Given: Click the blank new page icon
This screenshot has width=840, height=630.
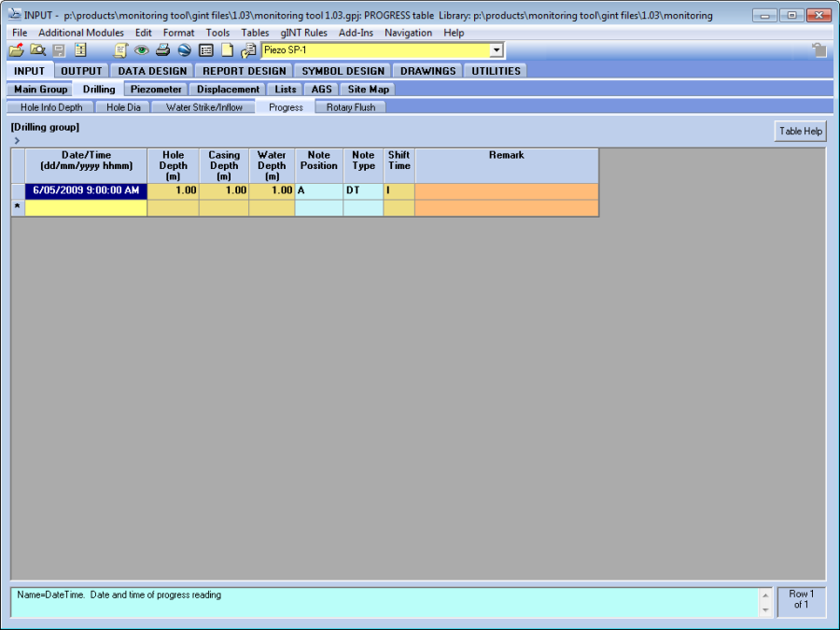Looking at the screenshot, I should [x=227, y=50].
